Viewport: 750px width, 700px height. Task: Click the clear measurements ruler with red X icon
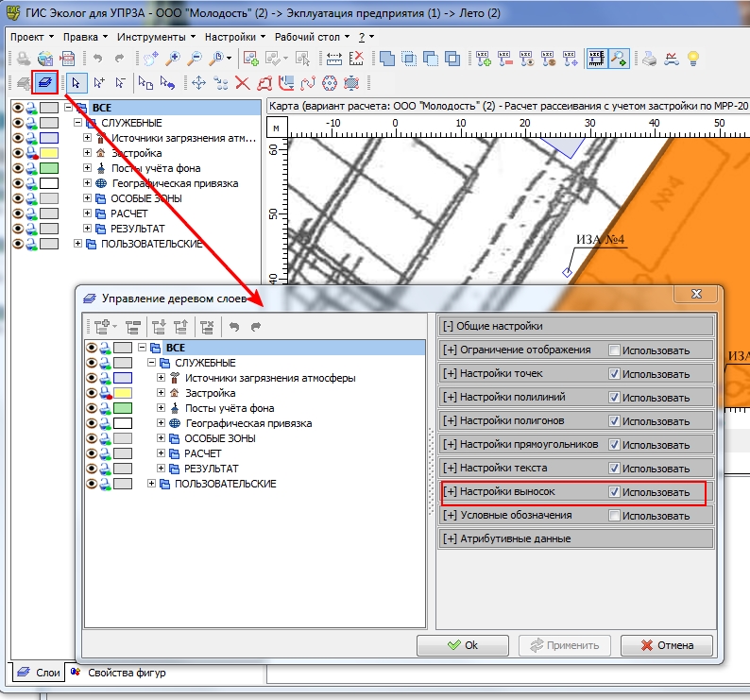point(356,59)
